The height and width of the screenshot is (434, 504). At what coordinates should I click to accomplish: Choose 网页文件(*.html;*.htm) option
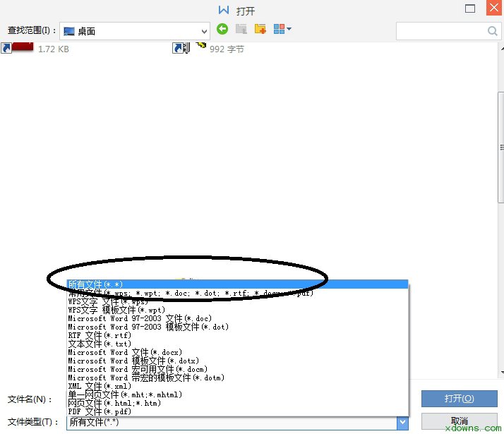click(x=238, y=403)
